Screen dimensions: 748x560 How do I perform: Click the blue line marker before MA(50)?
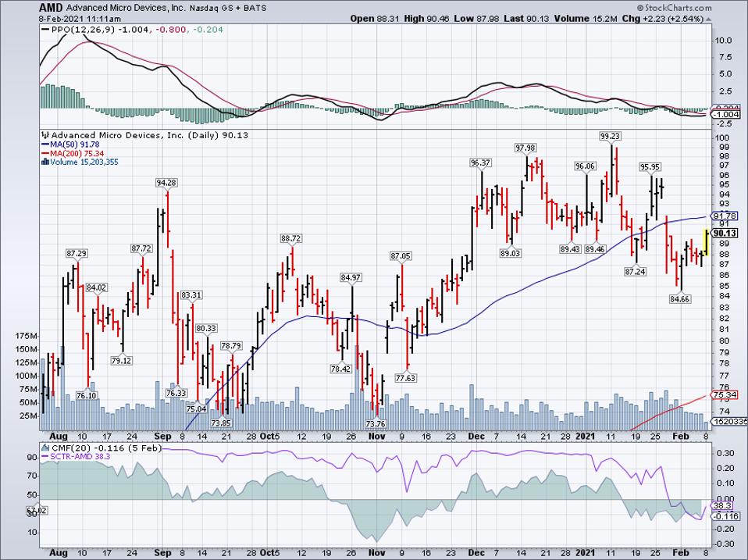(x=45, y=144)
